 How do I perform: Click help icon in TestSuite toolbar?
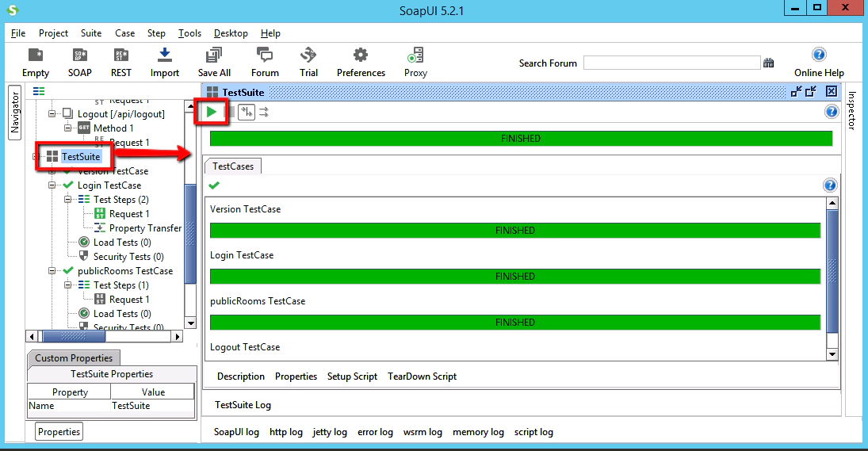pyautogui.click(x=832, y=112)
